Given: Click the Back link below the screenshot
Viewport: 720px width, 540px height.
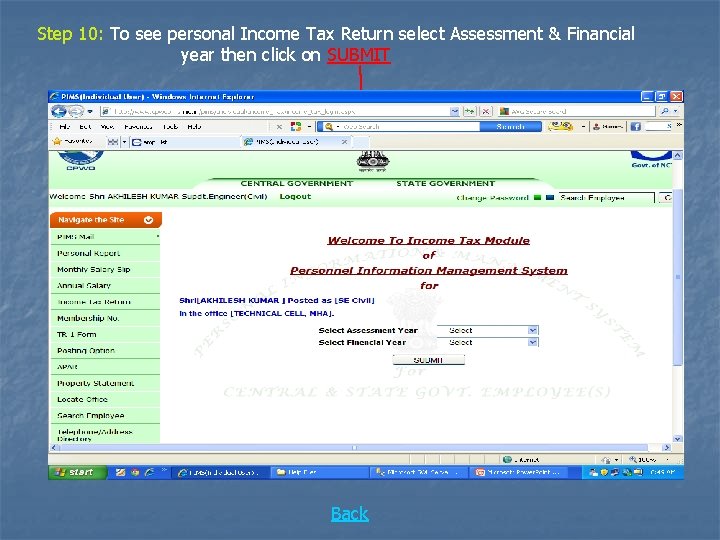Looking at the screenshot, I should [x=350, y=514].
